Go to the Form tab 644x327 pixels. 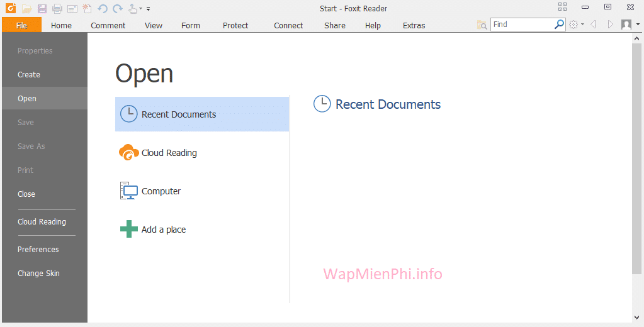[x=191, y=25]
